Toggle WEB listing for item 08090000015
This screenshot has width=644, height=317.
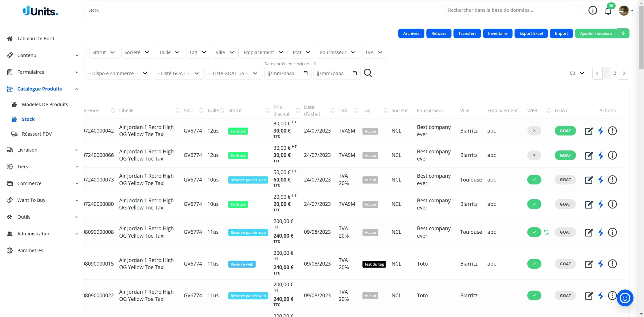pyautogui.click(x=534, y=264)
